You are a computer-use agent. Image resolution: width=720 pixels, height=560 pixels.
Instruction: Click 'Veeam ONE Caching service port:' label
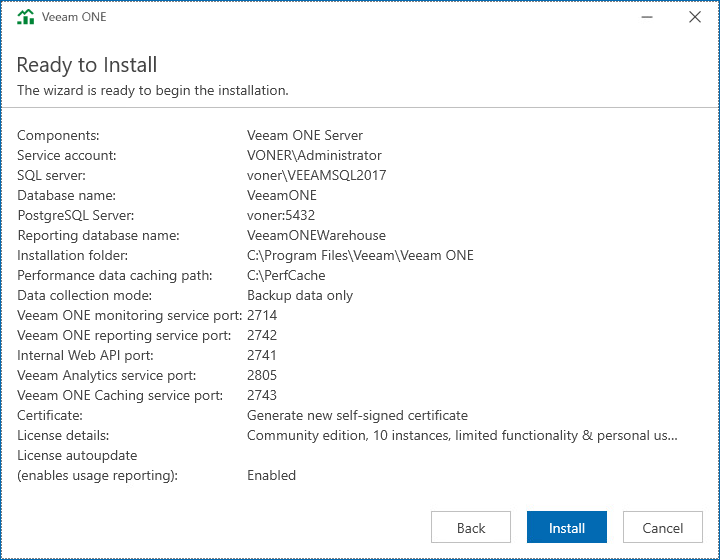point(120,395)
